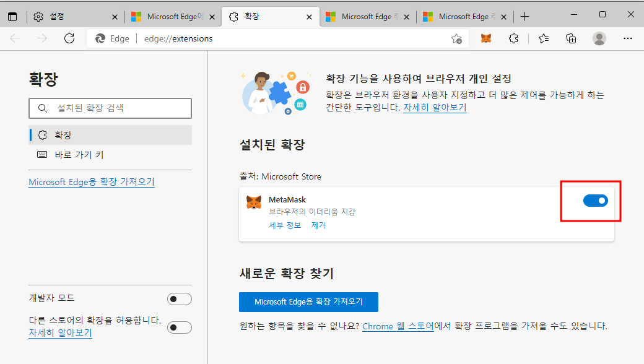Disable the MetaMask extension toggle
The height and width of the screenshot is (364, 644).
click(x=596, y=200)
